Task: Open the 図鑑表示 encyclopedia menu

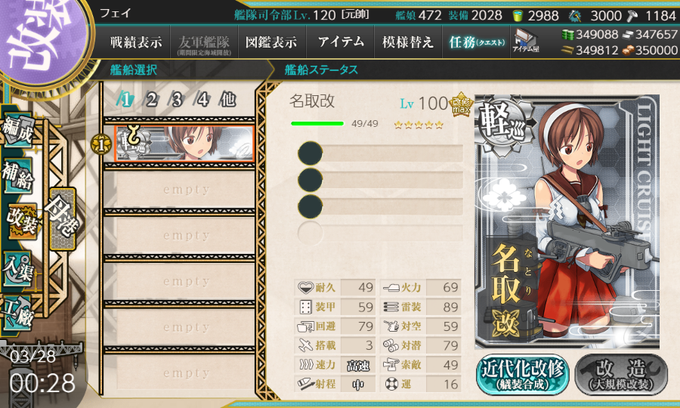Action: [x=271, y=42]
